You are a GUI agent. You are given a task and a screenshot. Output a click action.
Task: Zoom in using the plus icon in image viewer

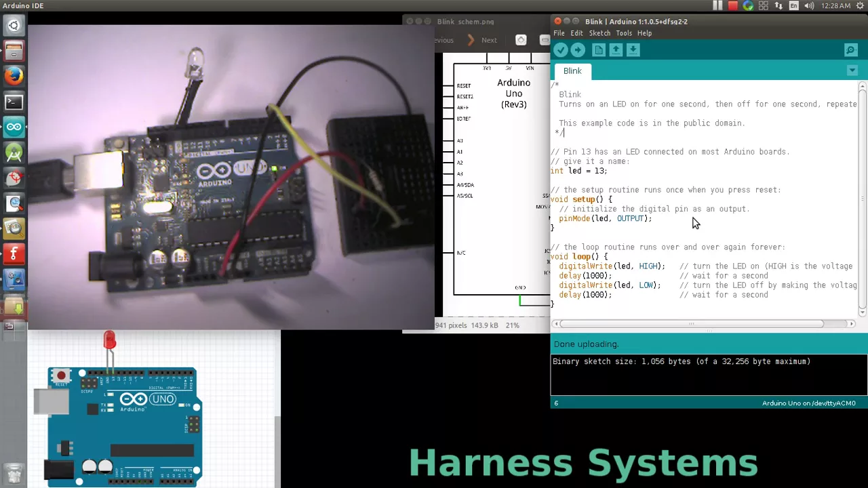(521, 40)
